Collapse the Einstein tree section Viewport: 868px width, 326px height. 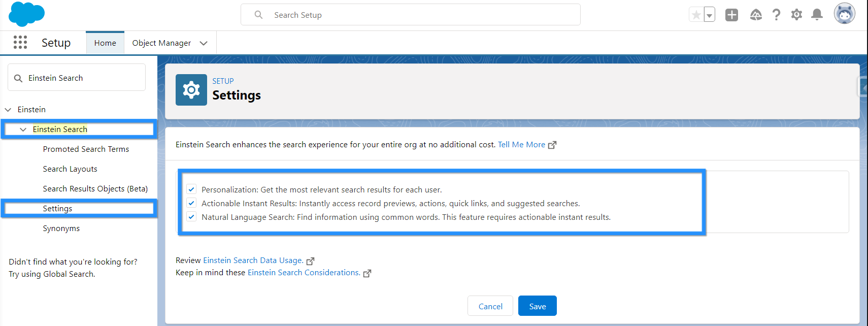[8, 110]
